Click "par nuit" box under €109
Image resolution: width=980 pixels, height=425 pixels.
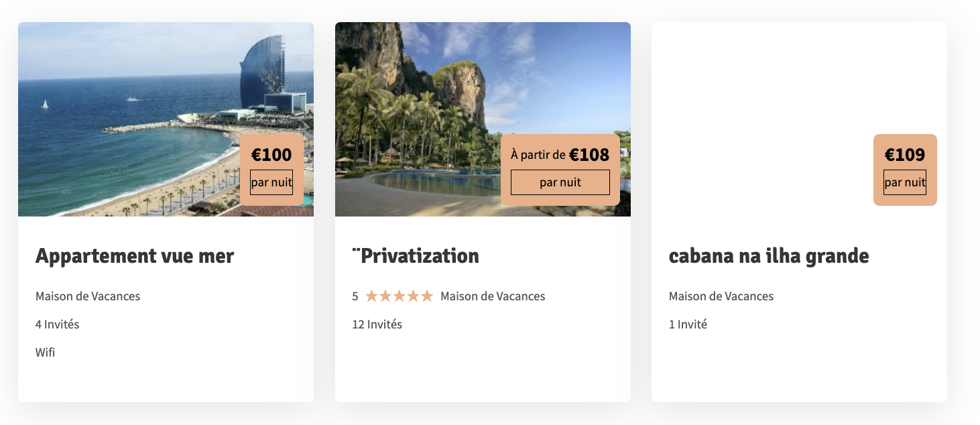905,182
